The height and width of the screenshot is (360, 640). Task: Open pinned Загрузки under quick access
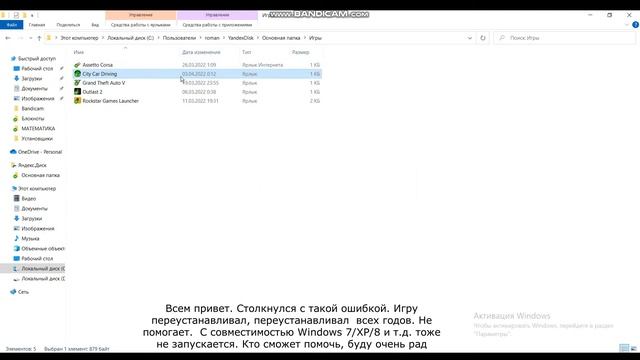point(31,78)
